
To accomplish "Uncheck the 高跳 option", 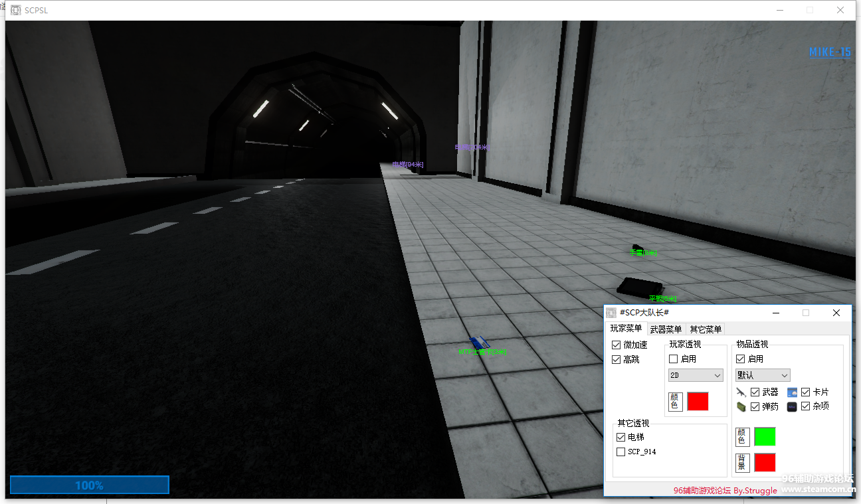I will pyautogui.click(x=617, y=359).
